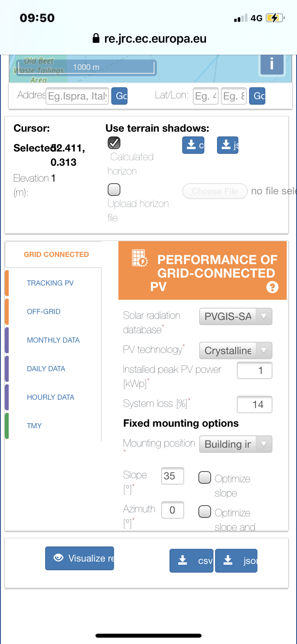Click the eye icon on Visualize results
This screenshot has height=644, width=297.
(x=58, y=558)
